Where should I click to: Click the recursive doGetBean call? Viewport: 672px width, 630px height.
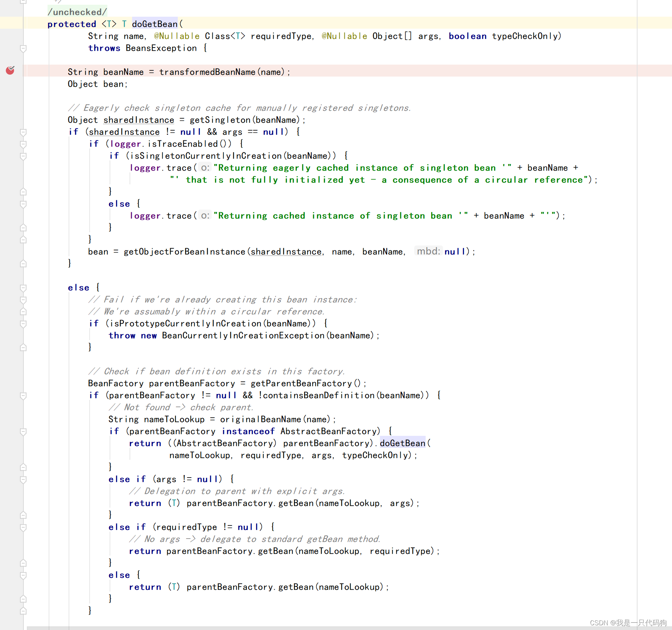(402, 443)
